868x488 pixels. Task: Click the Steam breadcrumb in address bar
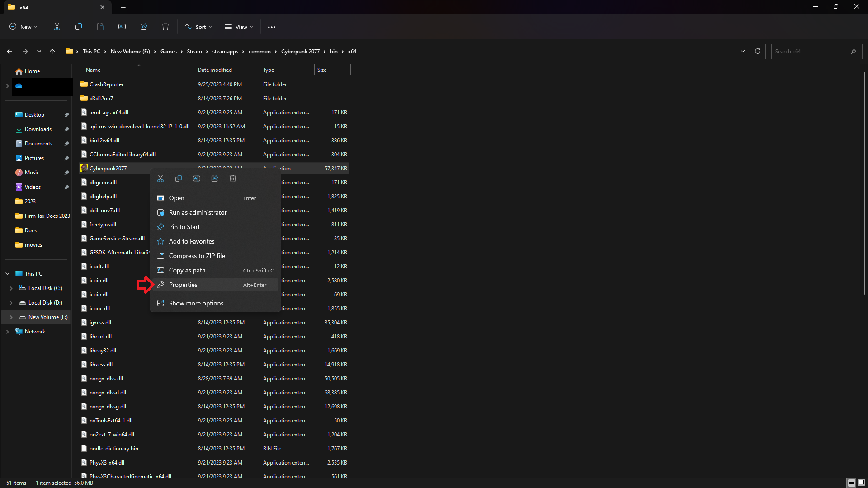click(194, 52)
